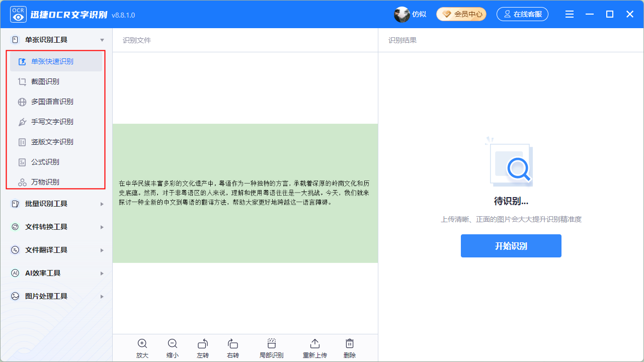Start 局部识别 partial recognition

click(x=272, y=348)
